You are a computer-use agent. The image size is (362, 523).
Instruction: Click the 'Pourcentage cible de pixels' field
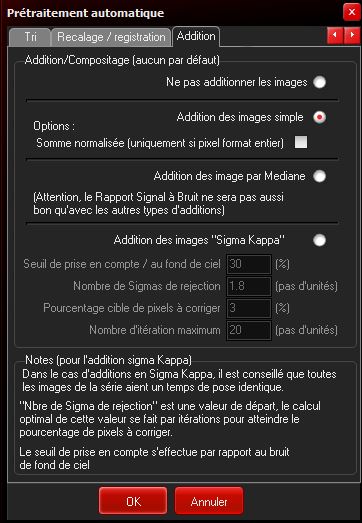point(249,308)
